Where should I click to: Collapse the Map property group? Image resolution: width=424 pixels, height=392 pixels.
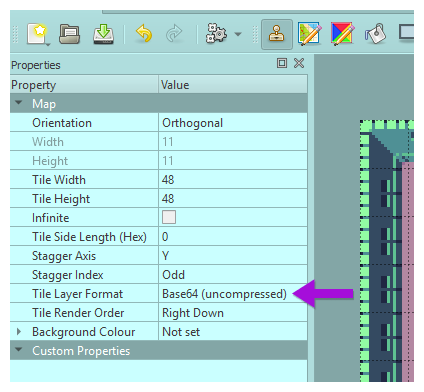tap(19, 103)
